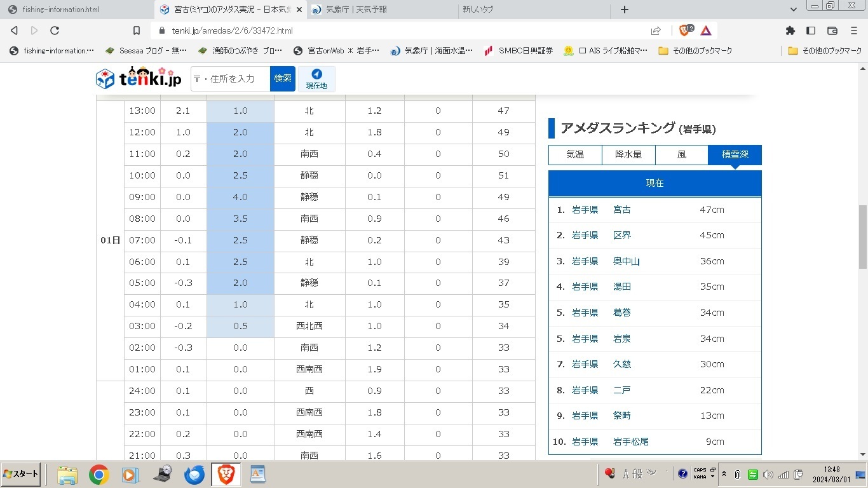868x488 pixels.
Task: Open the browser hamburger menu
Action: coord(854,30)
